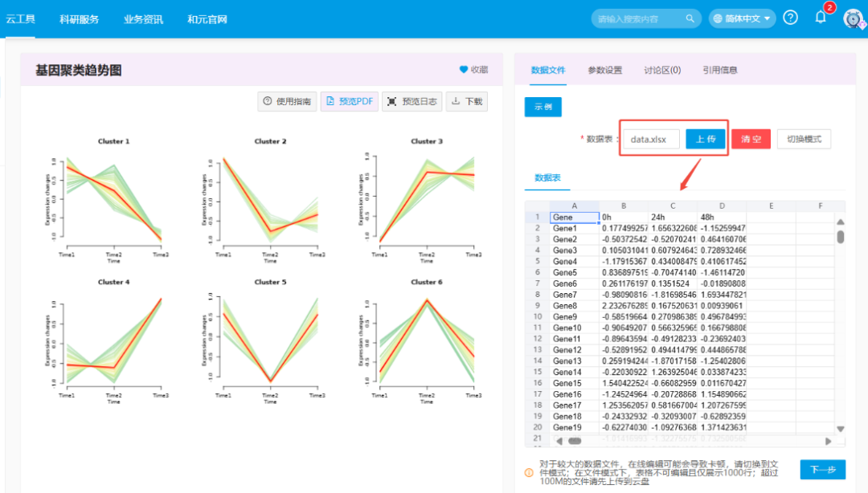This screenshot has width=868, height=493.
Task: Click the 上传 upload button
Action: click(706, 139)
